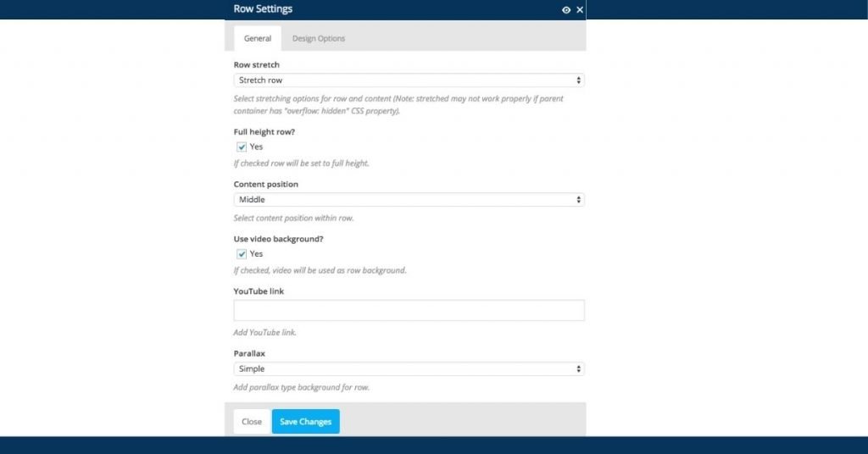
Task: Click the Parallax field label
Action: click(x=249, y=353)
